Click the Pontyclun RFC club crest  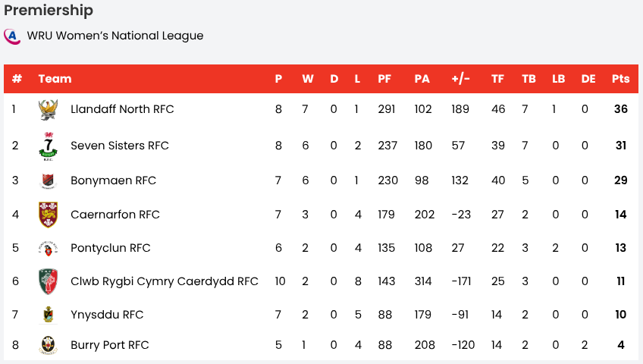[x=49, y=248]
